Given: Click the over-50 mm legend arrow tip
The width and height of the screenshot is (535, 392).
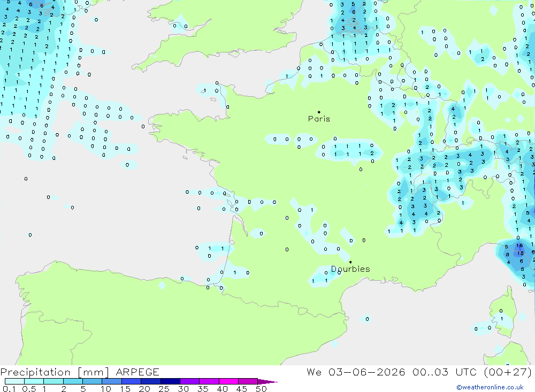Looking at the screenshot, I should tap(267, 382).
